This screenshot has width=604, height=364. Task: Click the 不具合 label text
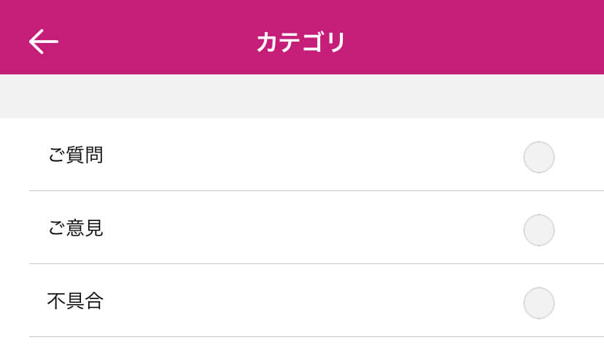pos(75,301)
